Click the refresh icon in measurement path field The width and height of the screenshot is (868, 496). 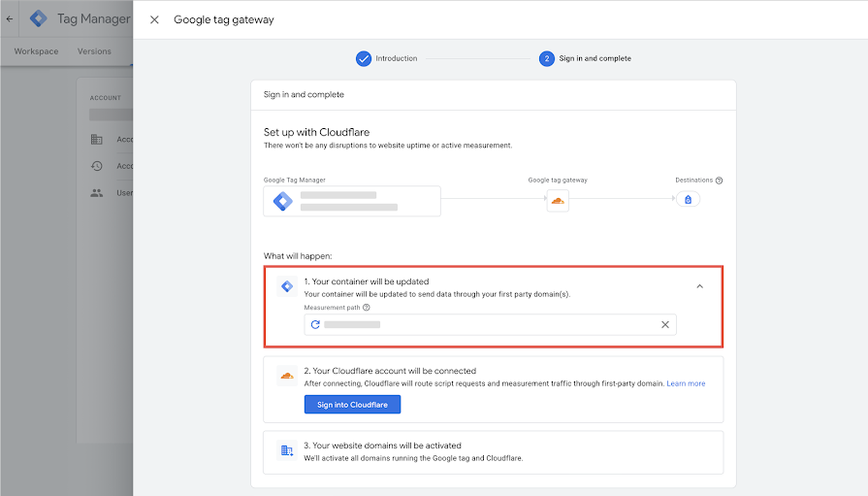[x=315, y=325]
